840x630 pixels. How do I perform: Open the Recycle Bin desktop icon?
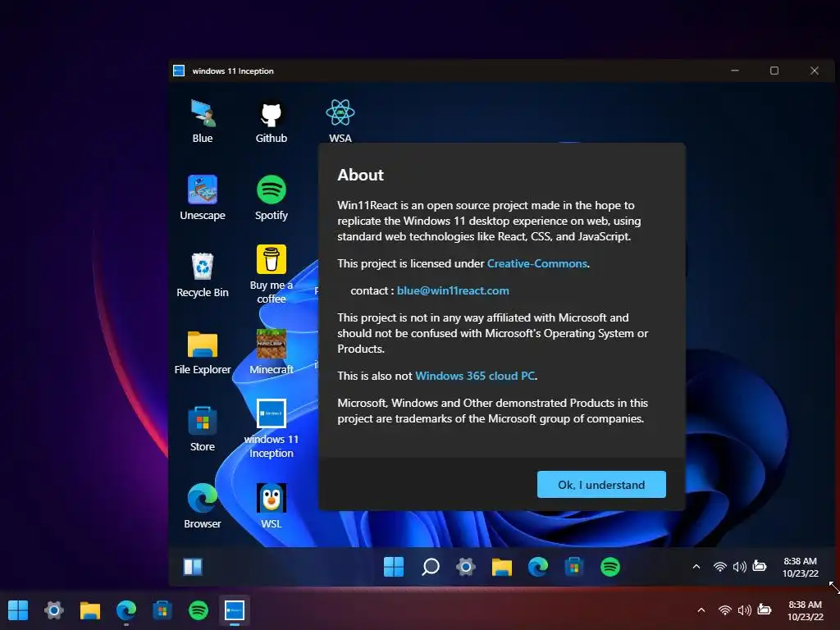203,275
